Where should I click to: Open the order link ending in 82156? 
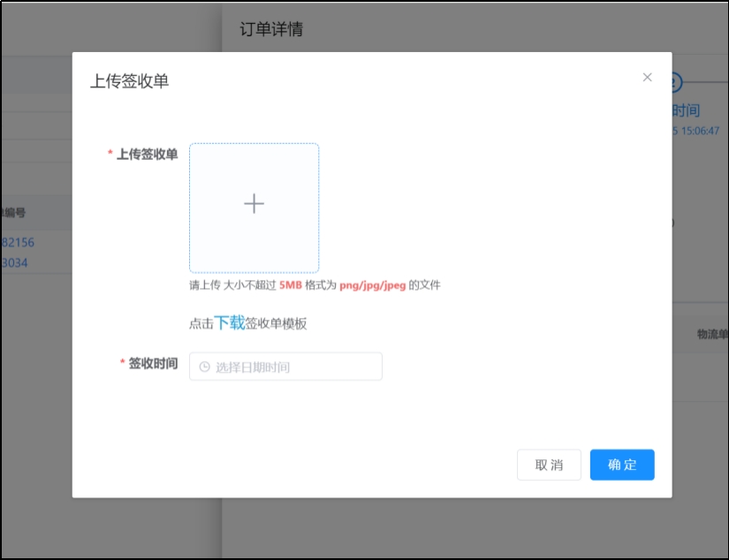coord(18,242)
